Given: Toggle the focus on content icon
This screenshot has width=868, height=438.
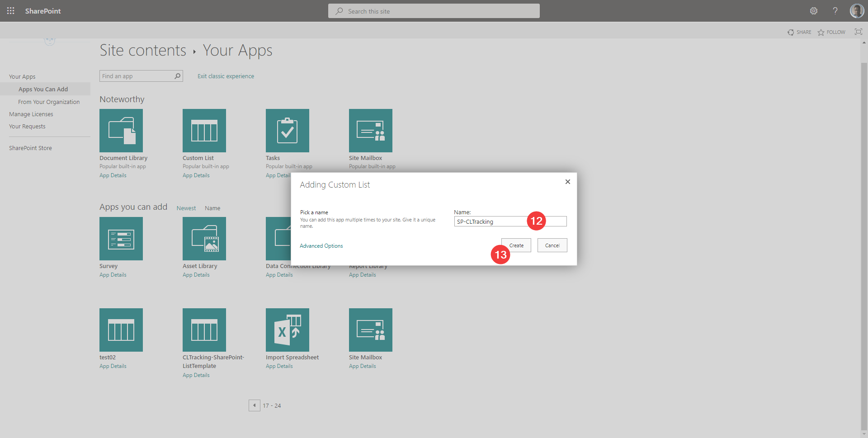Looking at the screenshot, I should (x=858, y=32).
